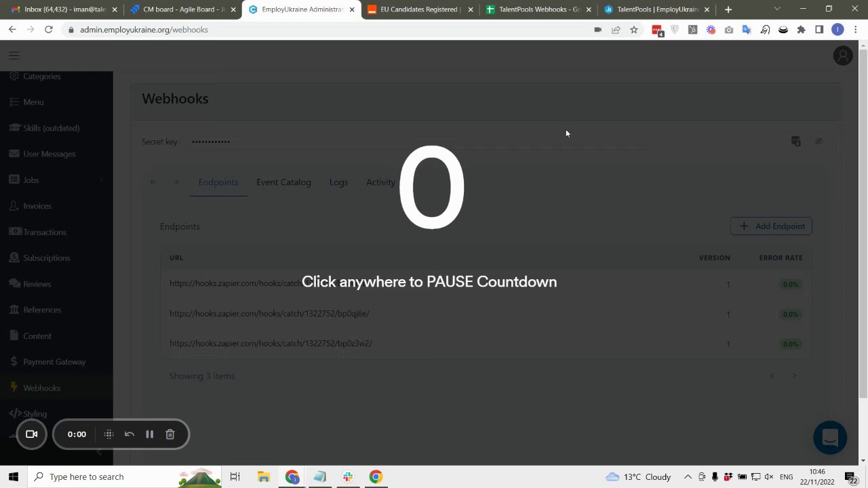This screenshot has height=488, width=868.
Task: Reveal the secret key with eye icon
Action: [818, 141]
